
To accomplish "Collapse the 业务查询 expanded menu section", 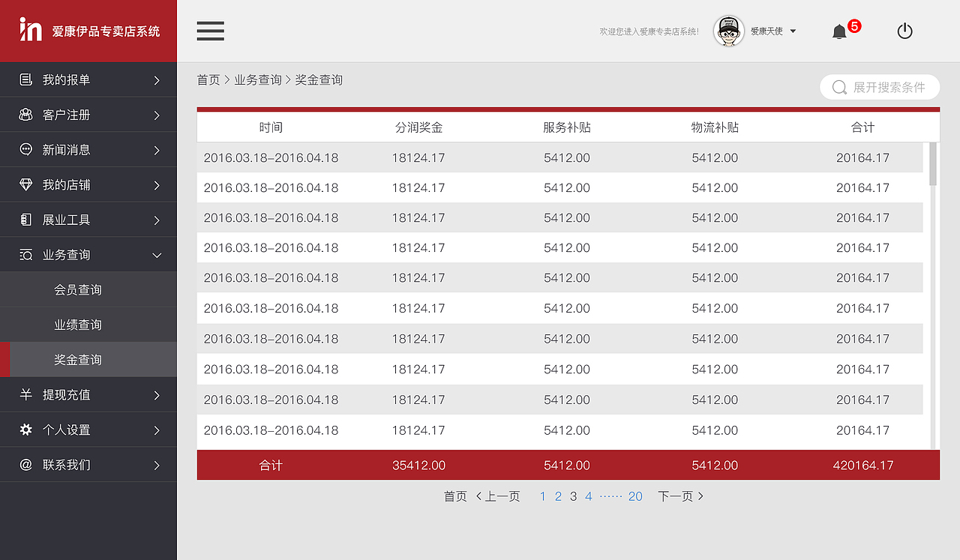I will (156, 255).
